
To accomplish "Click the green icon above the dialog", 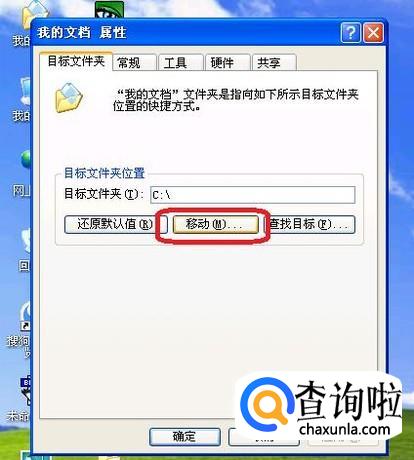I will [109, 10].
